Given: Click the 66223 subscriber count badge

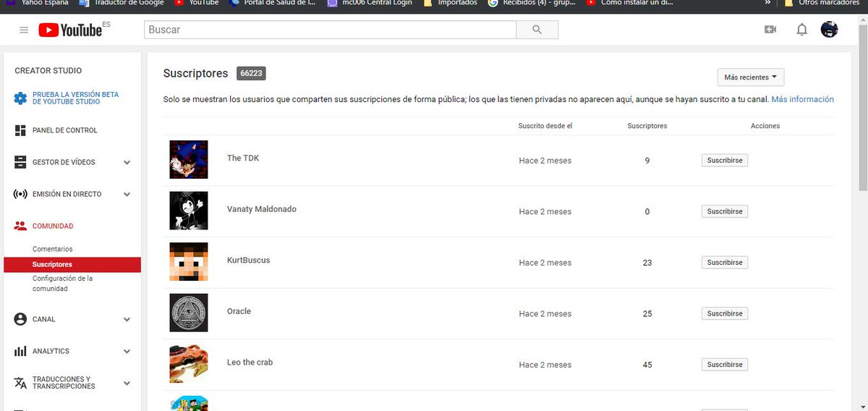Looking at the screenshot, I should pyautogui.click(x=251, y=74).
